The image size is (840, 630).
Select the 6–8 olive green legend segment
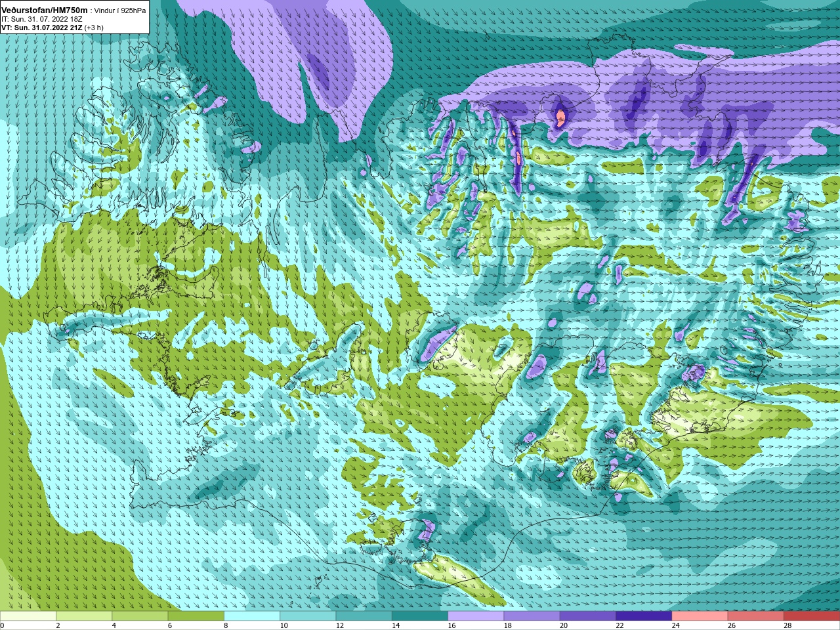click(196, 616)
